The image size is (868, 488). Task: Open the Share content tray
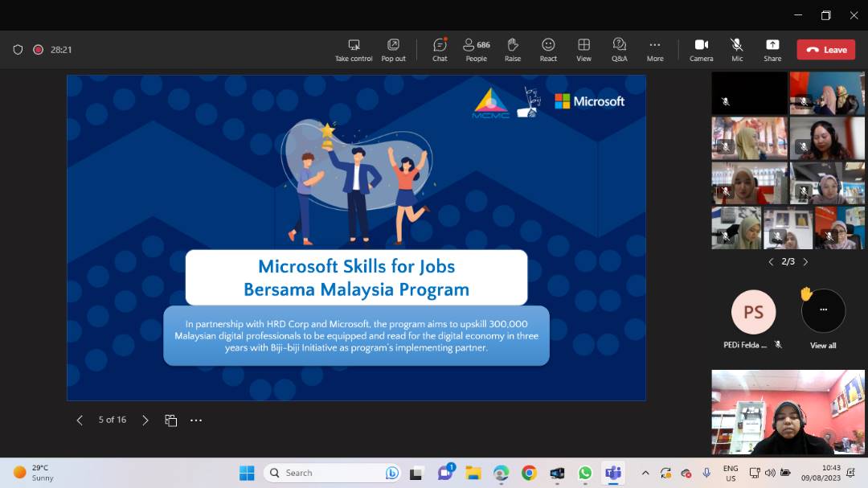(x=772, y=50)
